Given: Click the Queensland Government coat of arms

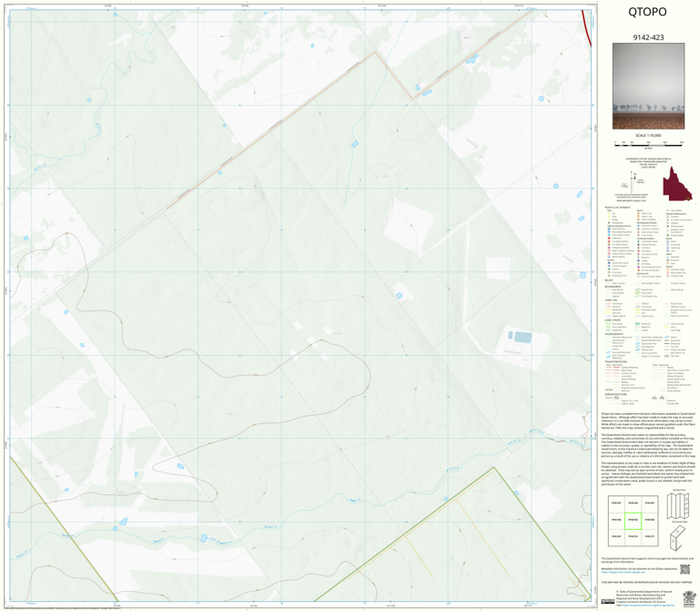Looking at the screenshot, I should pos(689,598).
